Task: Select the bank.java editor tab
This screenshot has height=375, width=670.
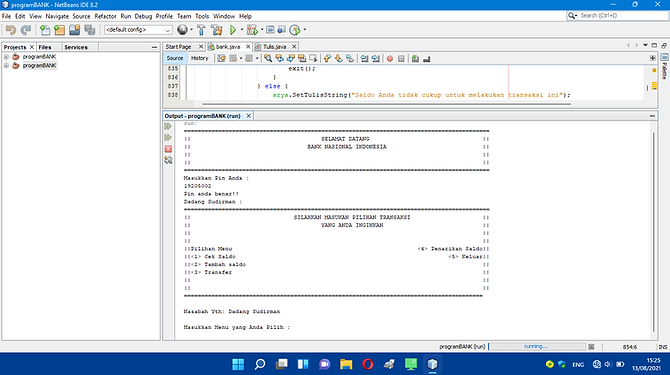Action: click(228, 47)
